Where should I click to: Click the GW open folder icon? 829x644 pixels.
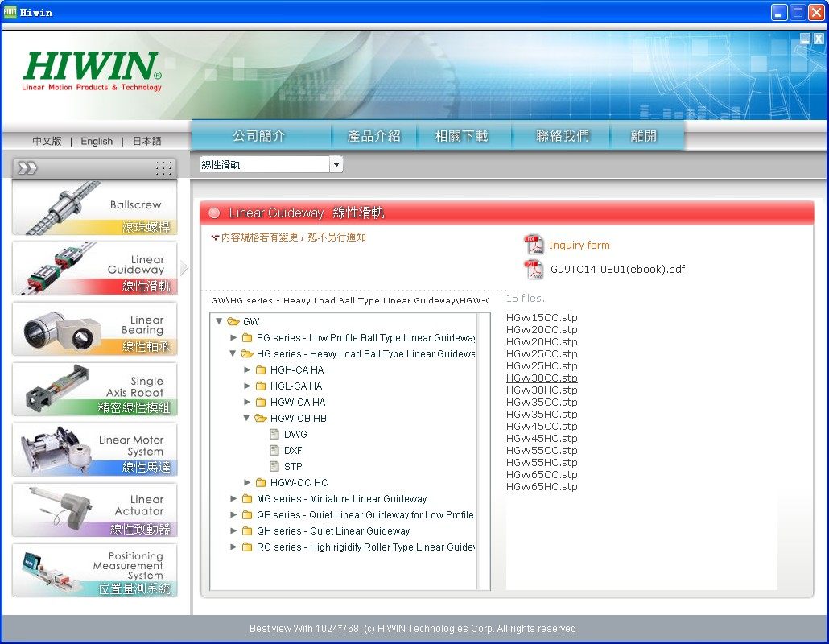pyautogui.click(x=233, y=321)
